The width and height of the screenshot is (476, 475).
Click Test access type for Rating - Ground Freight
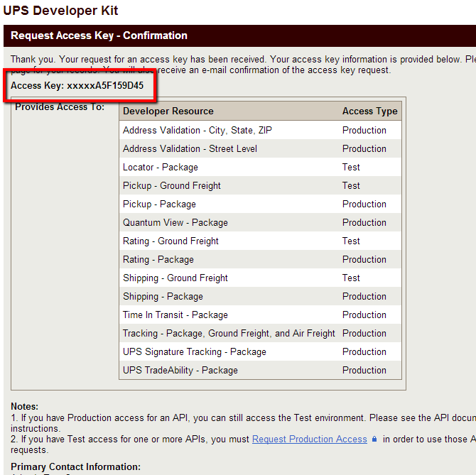351,241
